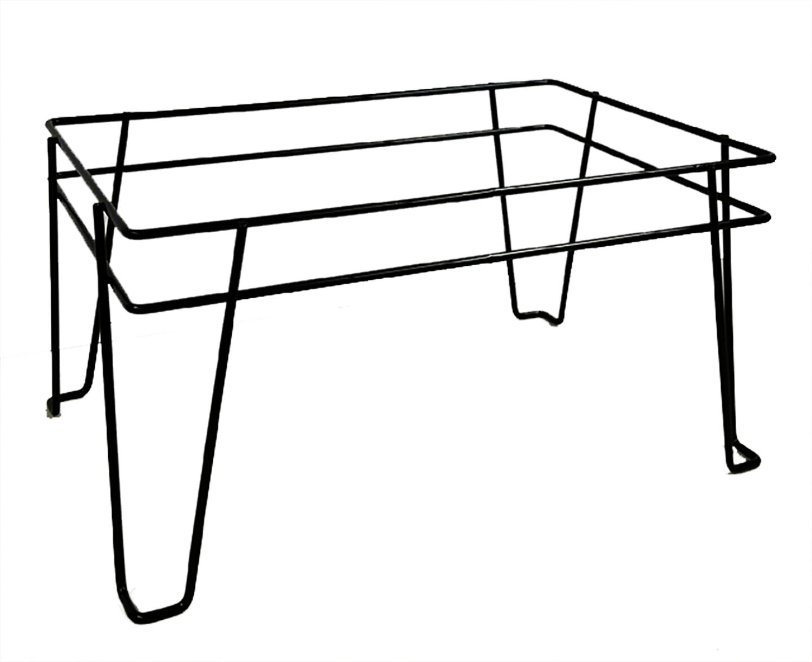The height and width of the screenshot is (662, 812).
Task: Click the middle of the front top rail
Action: point(449,194)
